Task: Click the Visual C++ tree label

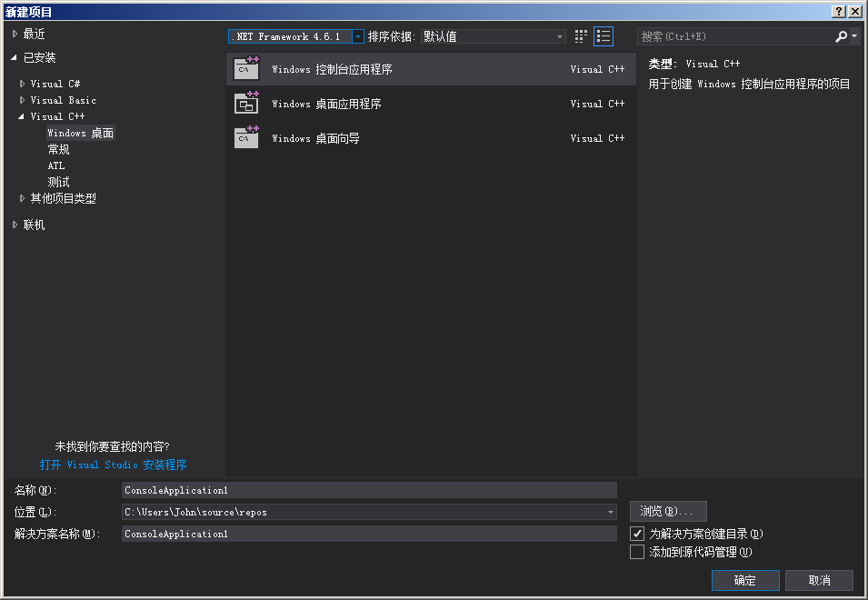Action: (x=57, y=116)
